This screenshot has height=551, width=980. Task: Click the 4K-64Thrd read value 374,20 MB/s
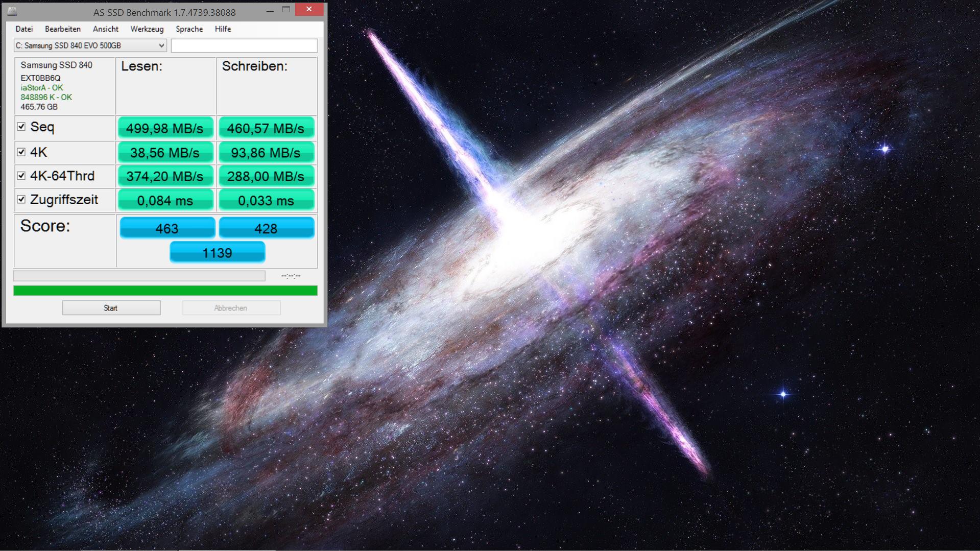click(x=165, y=176)
